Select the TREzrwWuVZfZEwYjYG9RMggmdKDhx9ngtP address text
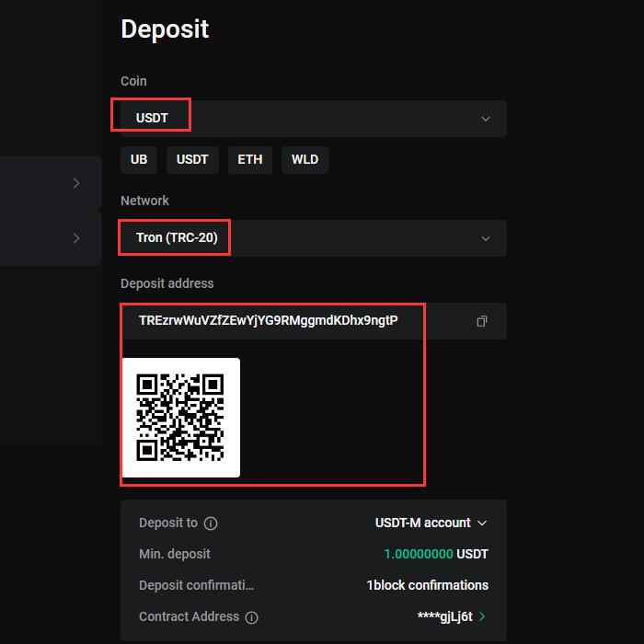This screenshot has width=644, height=644. [269, 321]
